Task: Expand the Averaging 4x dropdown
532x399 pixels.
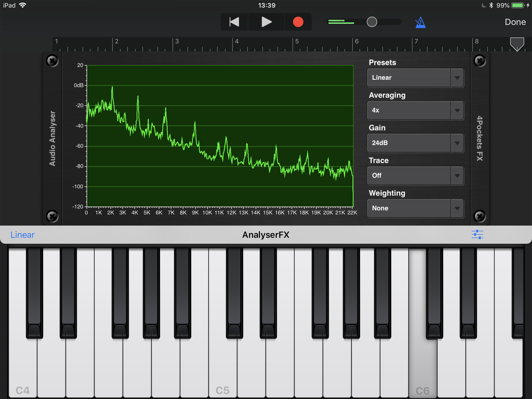Action: [415, 110]
